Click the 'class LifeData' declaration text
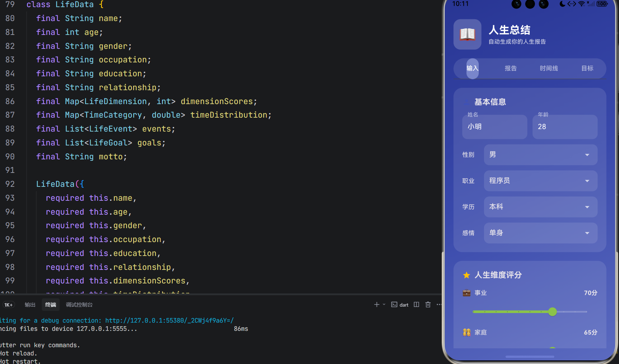 pyautogui.click(x=60, y=5)
